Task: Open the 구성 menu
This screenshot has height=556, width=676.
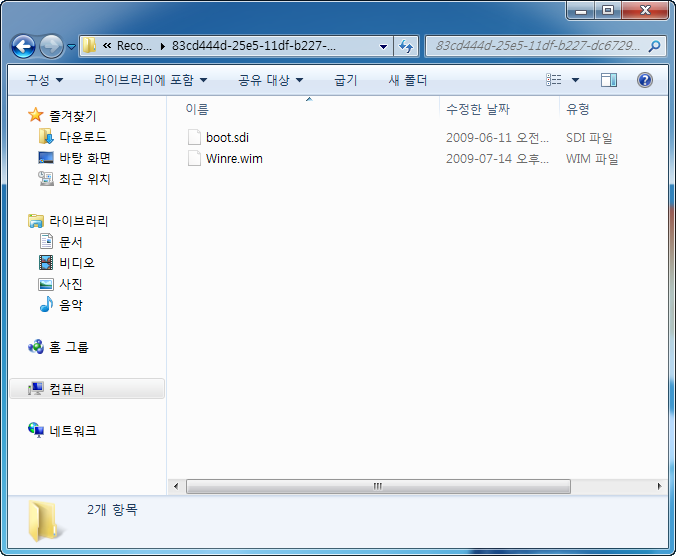Action: click(x=44, y=80)
